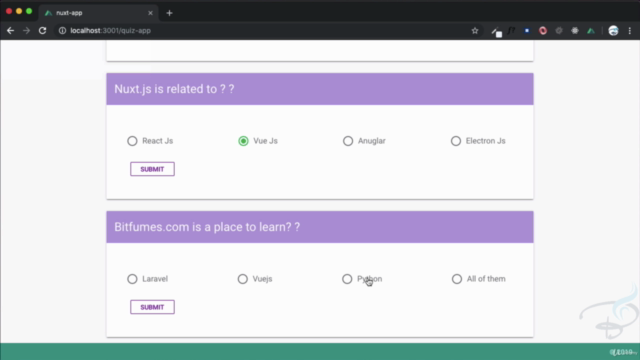
Task: Click the blue square extension icon
Action: click(x=527, y=31)
